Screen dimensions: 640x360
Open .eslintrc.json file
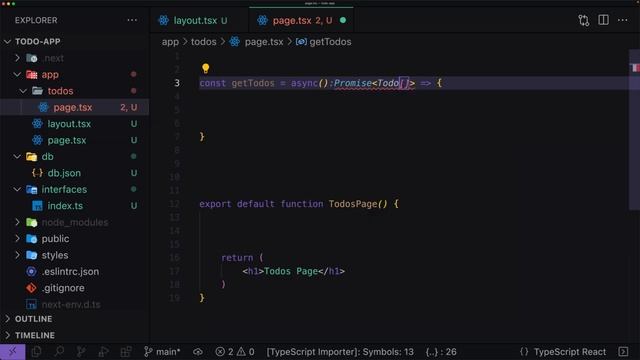74,271
